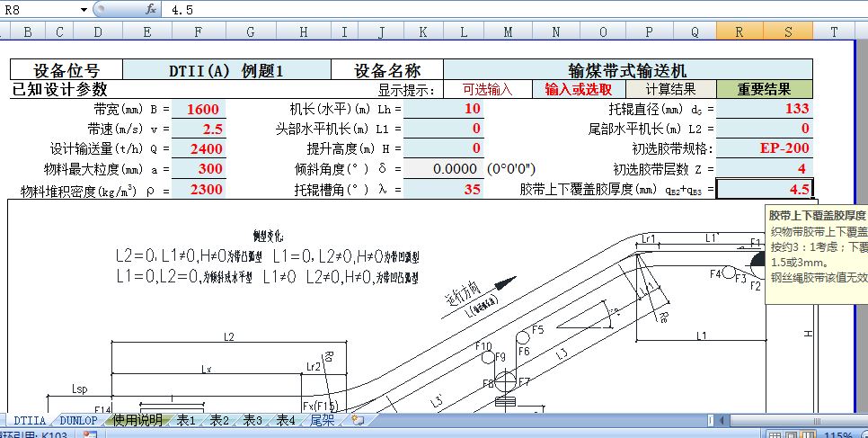Click the (0°0'0") angle text

point(511,168)
